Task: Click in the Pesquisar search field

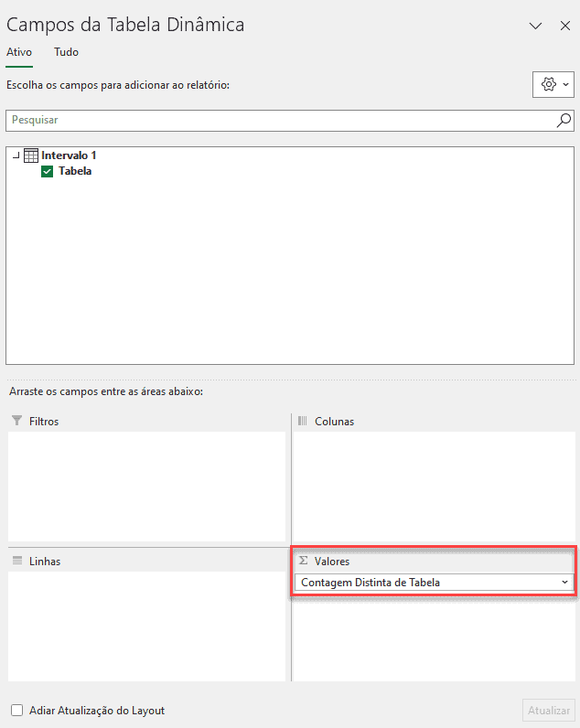Action: coord(290,120)
